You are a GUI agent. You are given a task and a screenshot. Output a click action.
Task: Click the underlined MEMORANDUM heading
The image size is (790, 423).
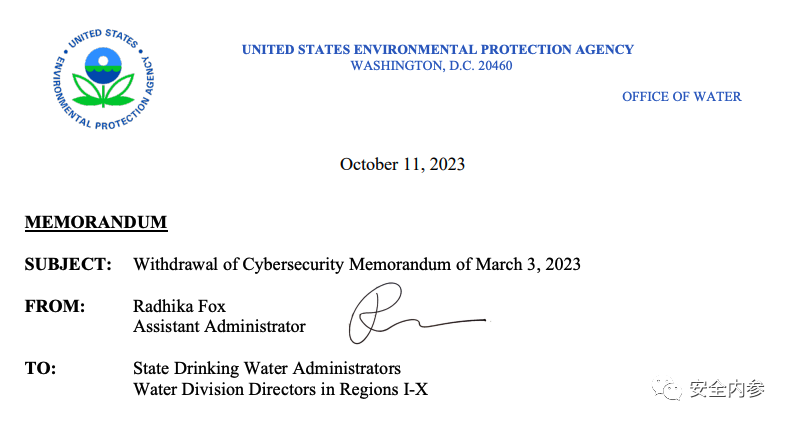coord(95,221)
